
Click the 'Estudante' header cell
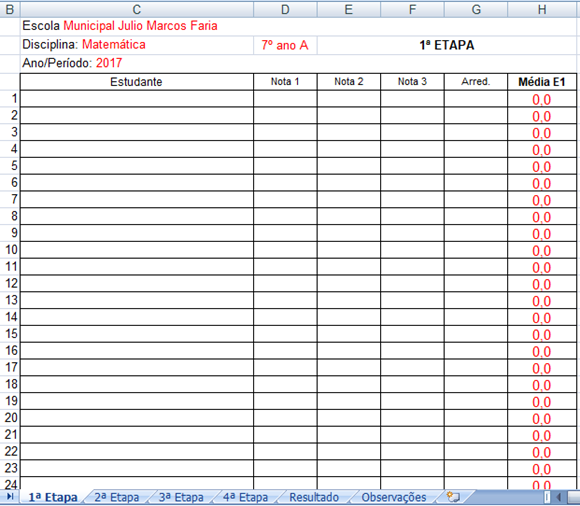(x=137, y=82)
